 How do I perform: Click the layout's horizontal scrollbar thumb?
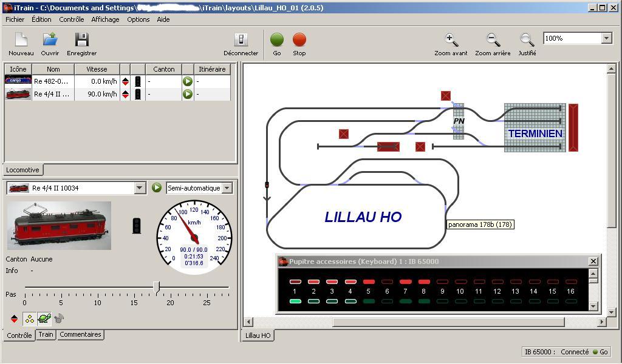448,322
